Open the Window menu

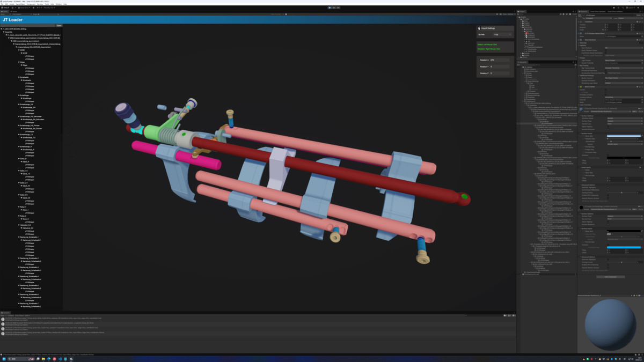58,4
